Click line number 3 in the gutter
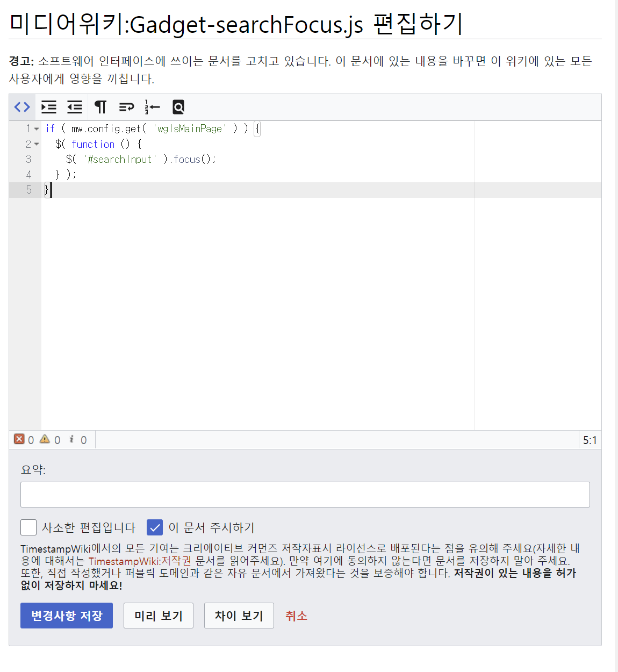Image resolution: width=618 pixels, height=672 pixels. click(x=28, y=159)
